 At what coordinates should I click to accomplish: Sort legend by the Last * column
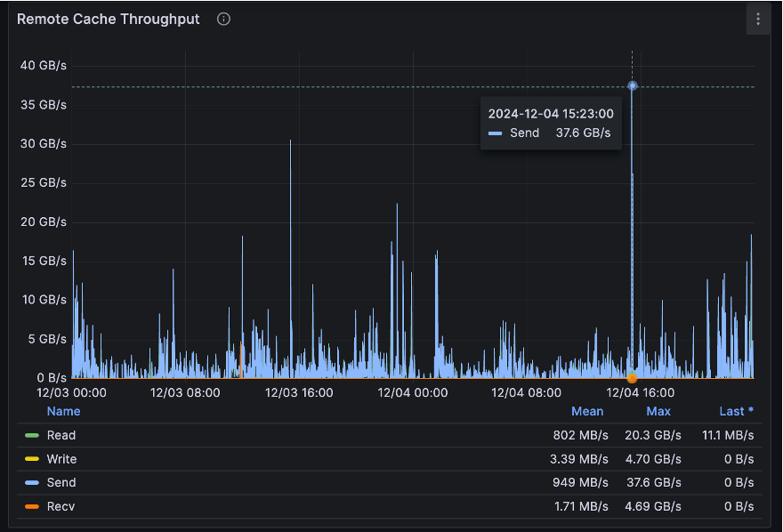click(736, 411)
